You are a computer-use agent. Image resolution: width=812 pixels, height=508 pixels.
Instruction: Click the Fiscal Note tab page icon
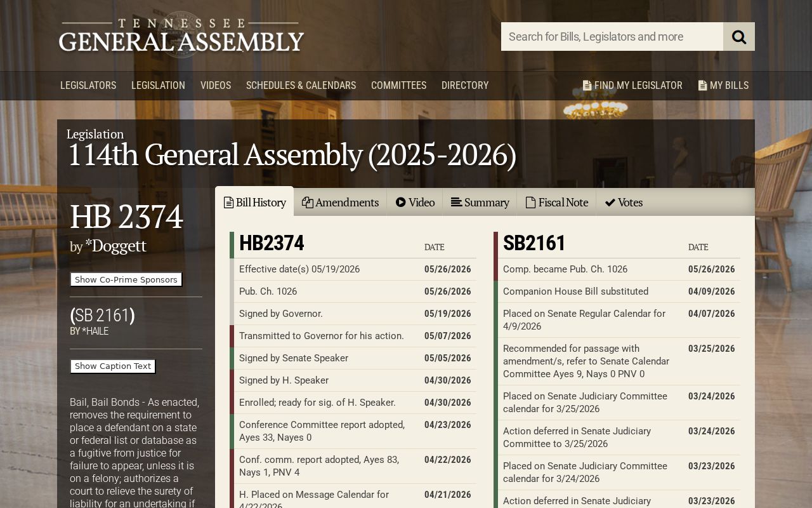530,203
